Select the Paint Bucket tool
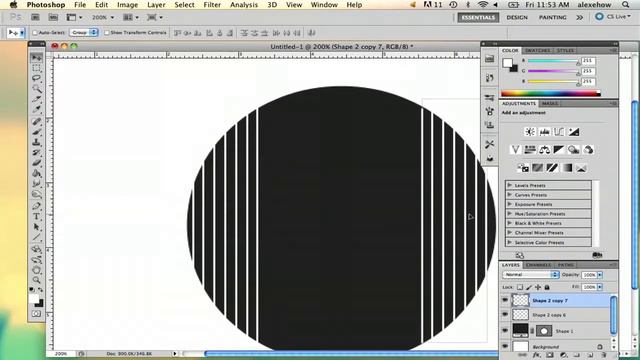640x360 pixels. 36,173
